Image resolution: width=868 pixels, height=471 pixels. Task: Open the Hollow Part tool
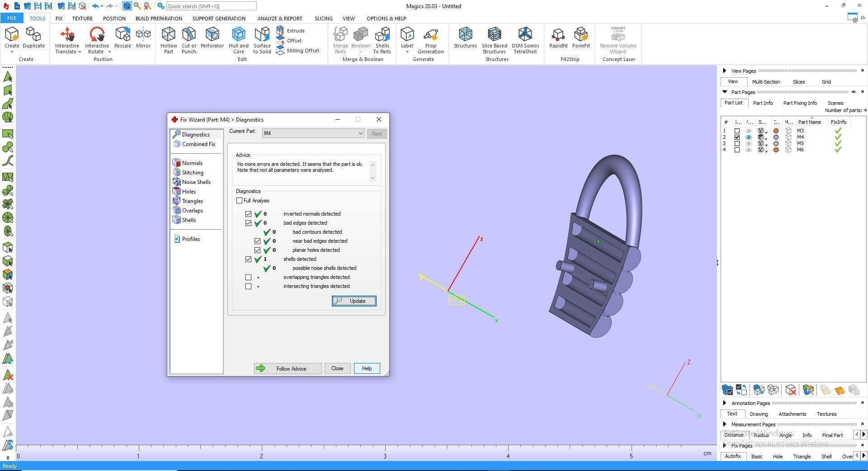tap(169, 40)
